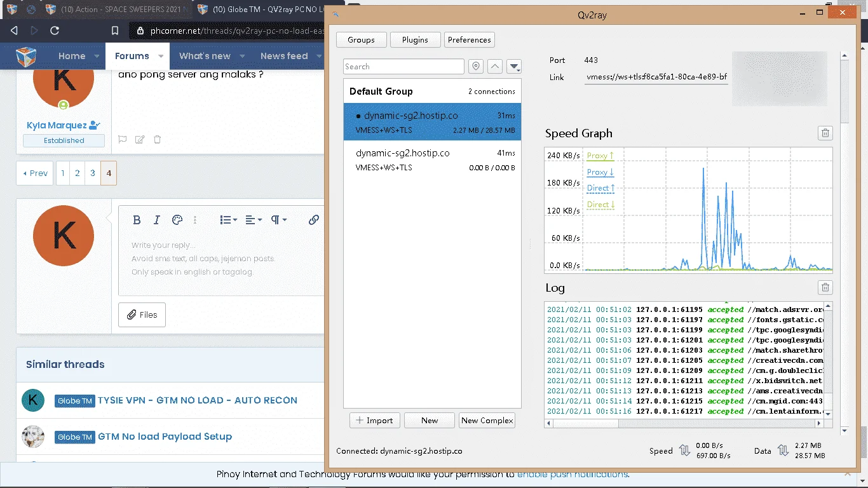Report post with flag icon

(123, 140)
